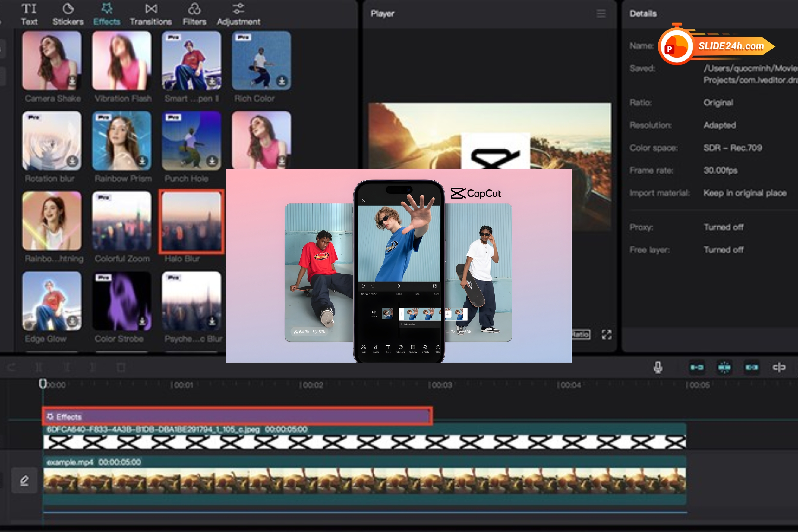Click the 00:05 mark on timeline ruler
The height and width of the screenshot is (532, 798).
pyautogui.click(x=698, y=385)
